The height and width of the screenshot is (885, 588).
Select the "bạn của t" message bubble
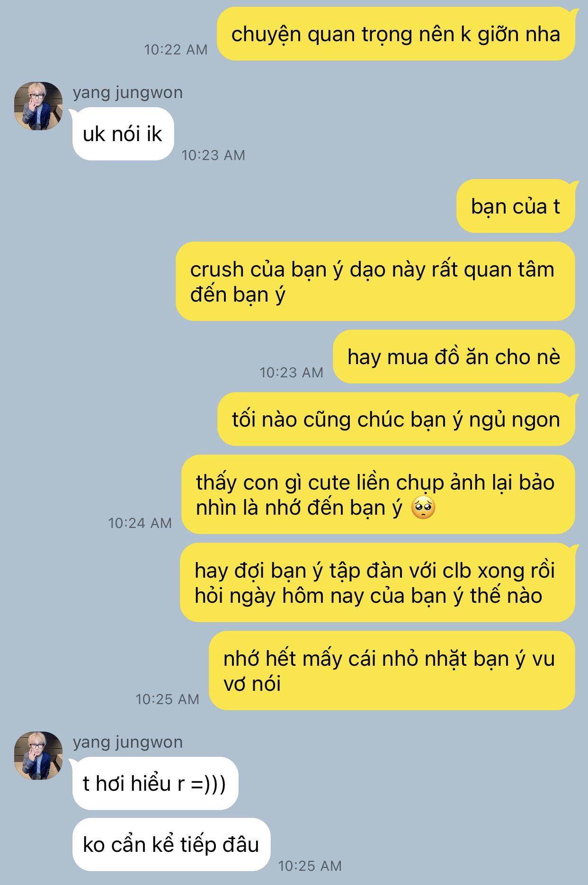pyautogui.click(x=516, y=206)
